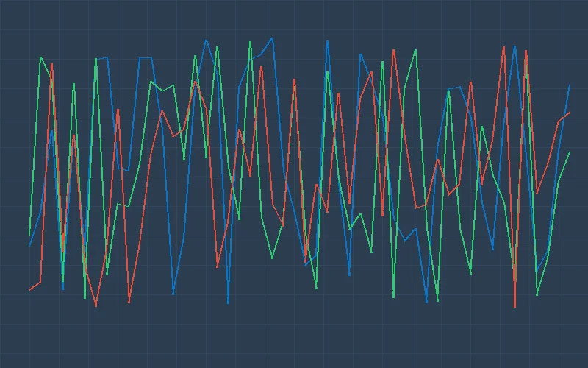Click the blue flat-topped peak near the left
588x368 pixels.
pyautogui.click(x=101, y=58)
